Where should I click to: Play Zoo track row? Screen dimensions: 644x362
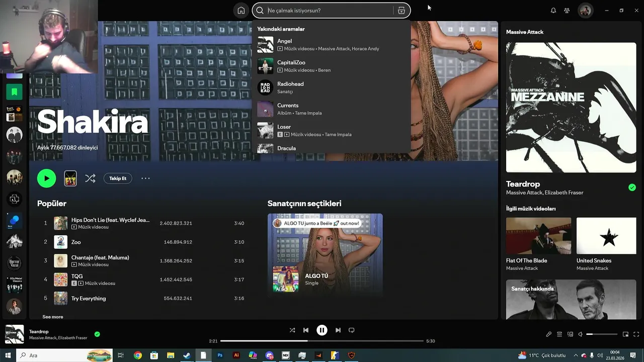click(144, 242)
